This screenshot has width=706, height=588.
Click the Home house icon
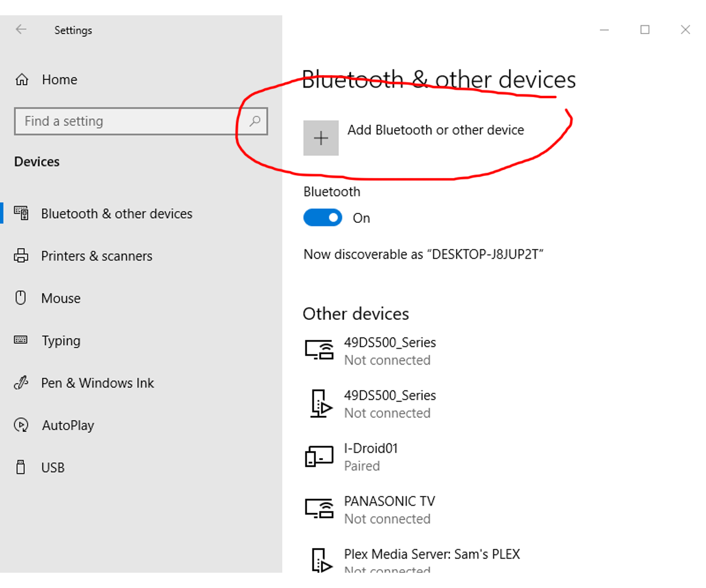coord(21,79)
